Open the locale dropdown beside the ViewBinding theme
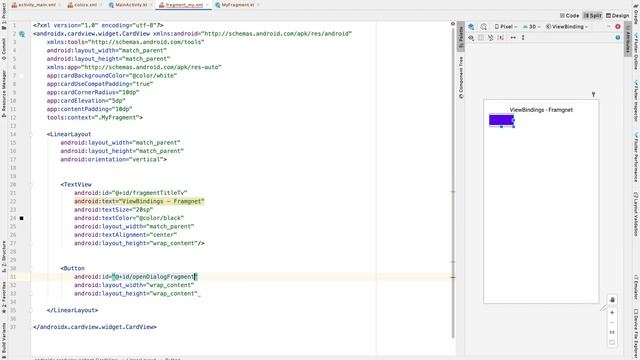Image resolution: width=640 pixels, height=360 pixels. 609,27
